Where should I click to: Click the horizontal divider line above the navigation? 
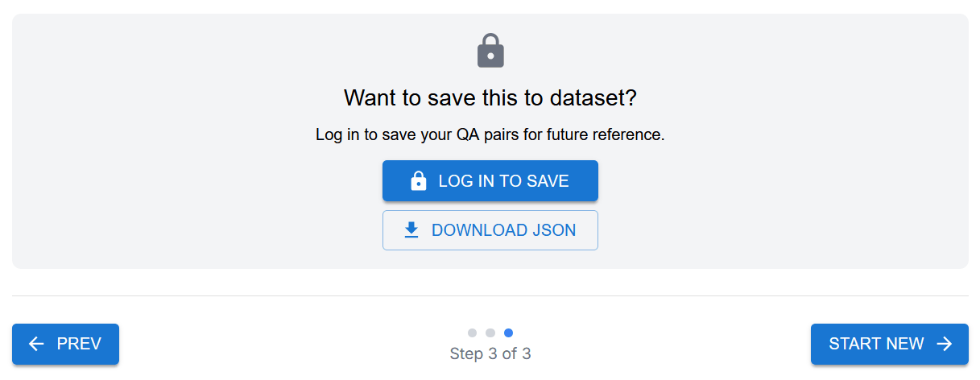pyautogui.click(x=490, y=296)
